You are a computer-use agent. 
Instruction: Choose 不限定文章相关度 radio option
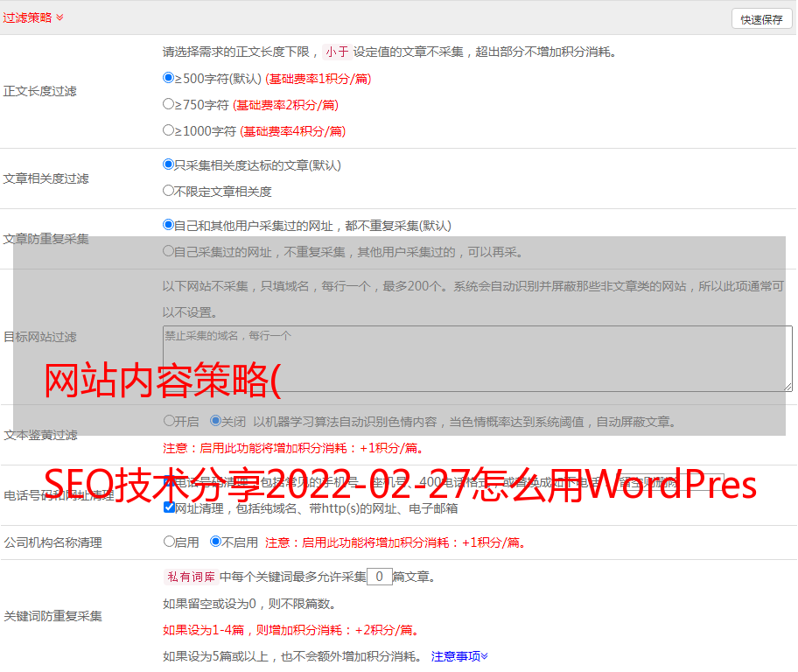169,191
